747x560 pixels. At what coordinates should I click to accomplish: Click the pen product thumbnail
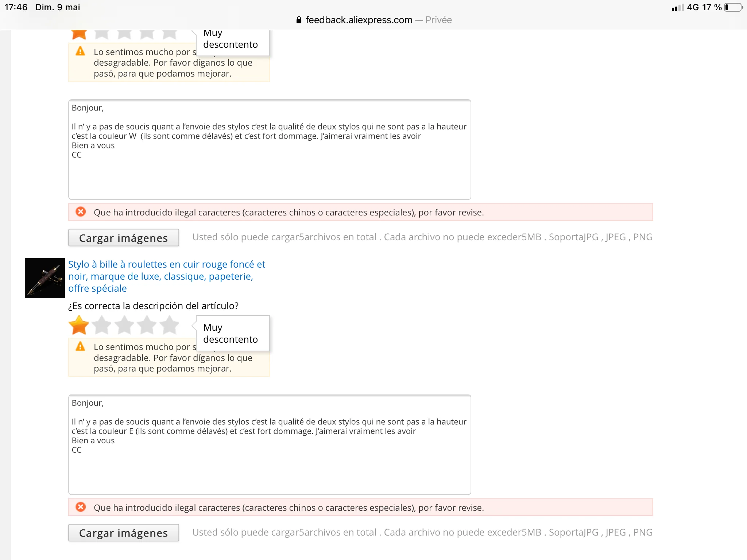(45, 278)
